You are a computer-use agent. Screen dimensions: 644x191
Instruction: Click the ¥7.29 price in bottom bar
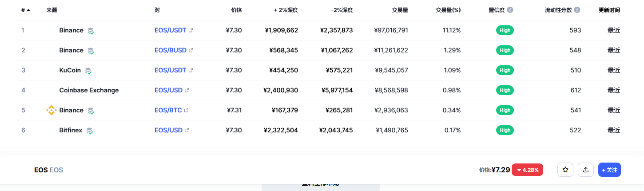pyautogui.click(x=501, y=170)
